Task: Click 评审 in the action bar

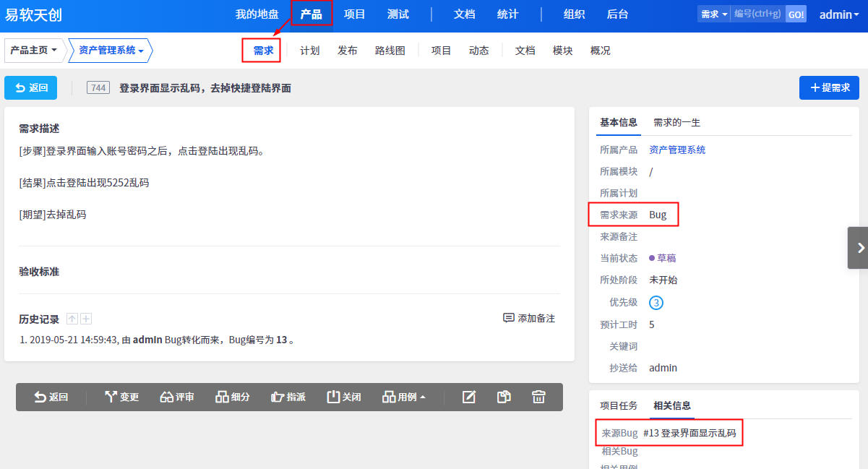Action: point(177,397)
